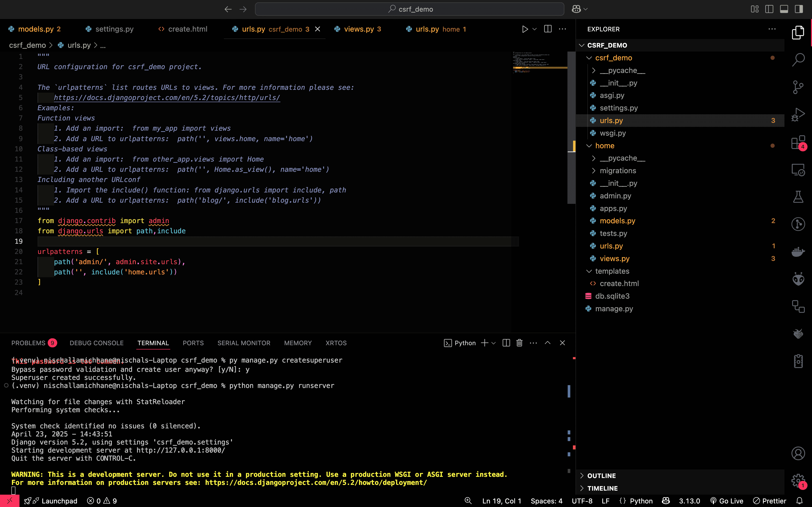Open the Extensions view
812x507 pixels.
pyautogui.click(x=798, y=142)
